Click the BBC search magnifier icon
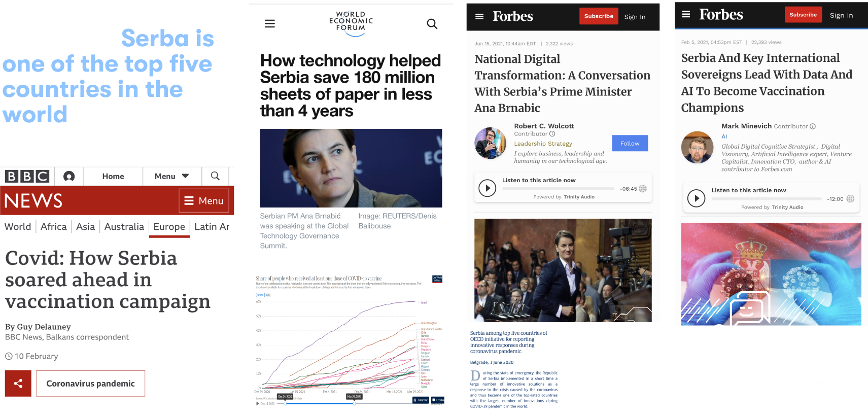 [215, 176]
